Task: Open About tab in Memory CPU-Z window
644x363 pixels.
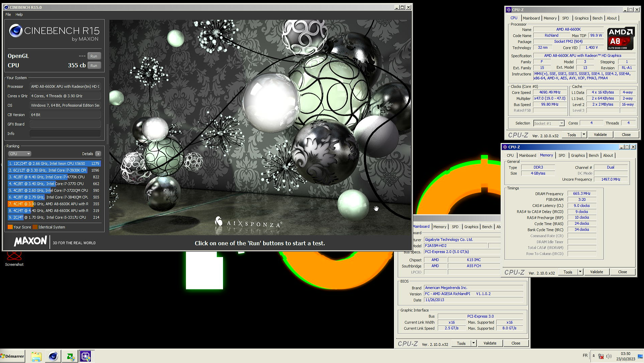Action: (608, 155)
